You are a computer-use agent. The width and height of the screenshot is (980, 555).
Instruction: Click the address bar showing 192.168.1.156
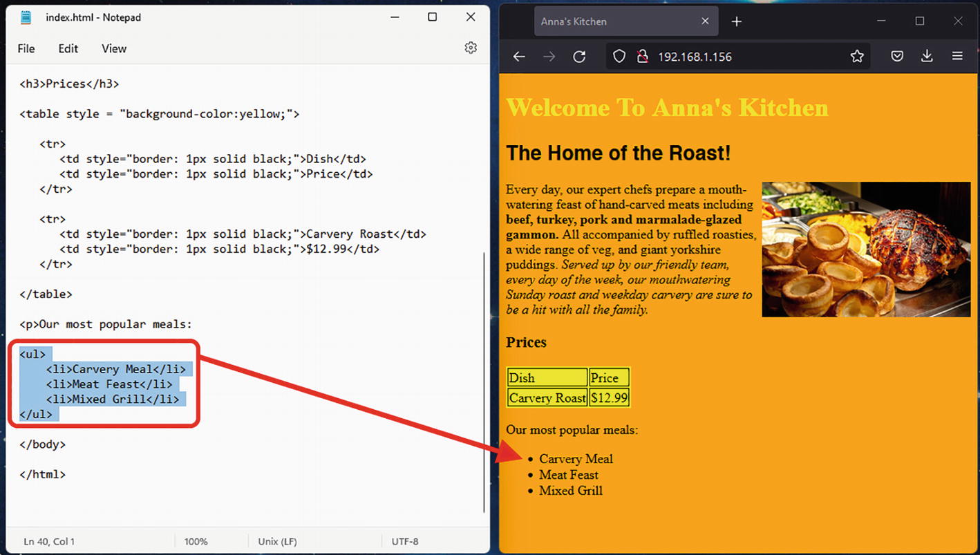[746, 57]
